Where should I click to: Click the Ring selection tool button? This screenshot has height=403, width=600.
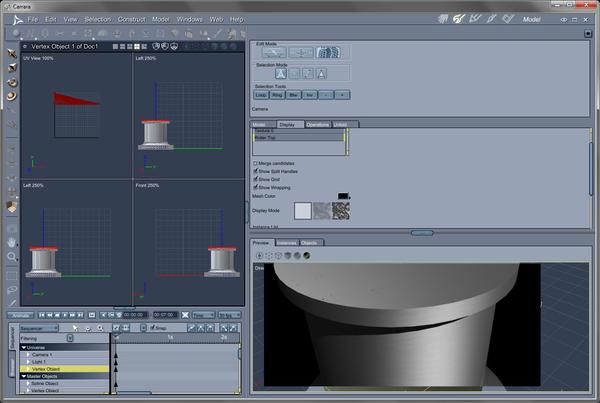point(278,94)
